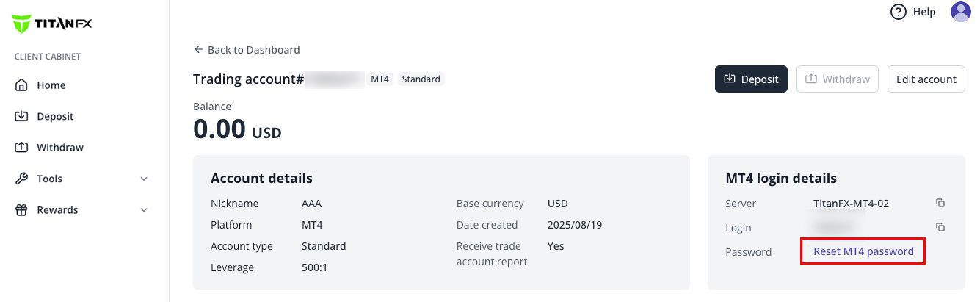Copy the MT4 login number
This screenshot has width=980, height=302.
[940, 228]
